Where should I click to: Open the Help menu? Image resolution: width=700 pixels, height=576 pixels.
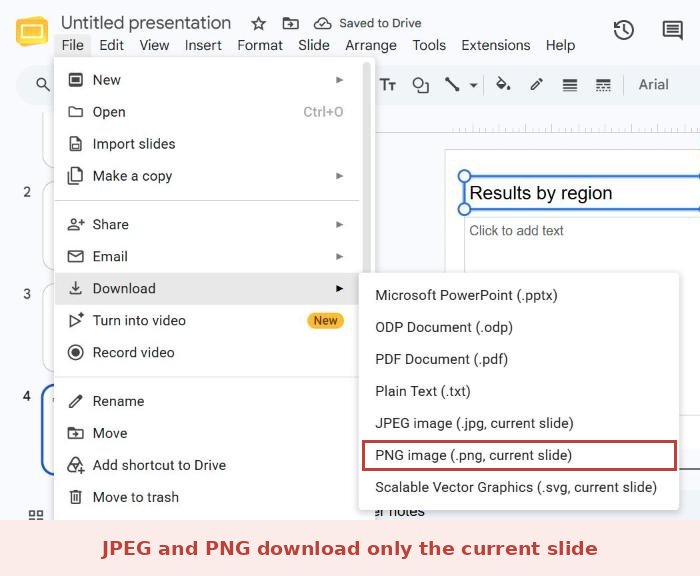tap(560, 45)
